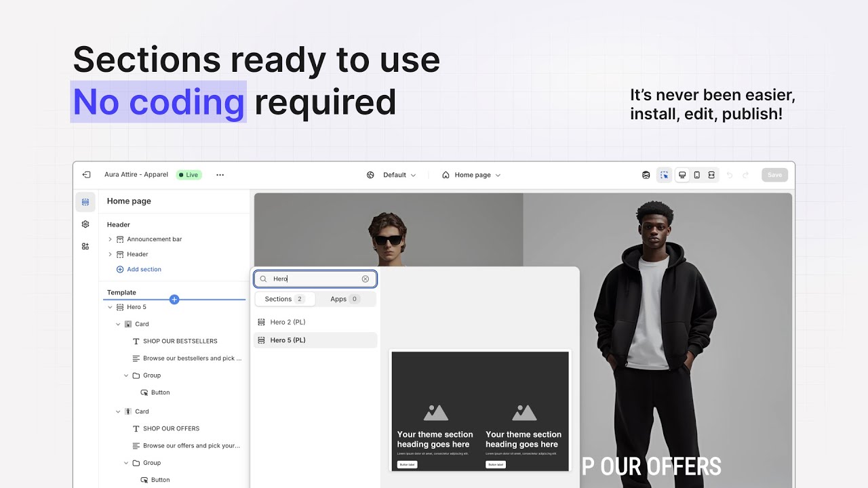Click the Hero 5 section icon in Template
Screen dimensions: 868x488
pos(120,307)
